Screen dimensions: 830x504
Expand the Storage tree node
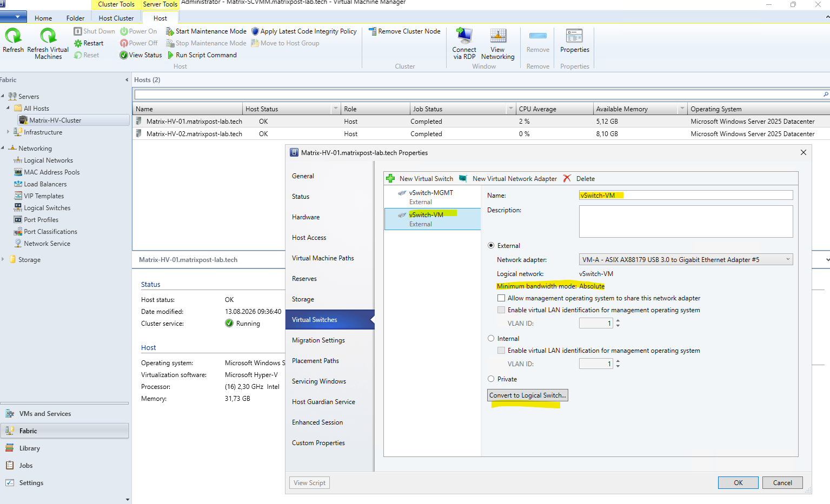coord(3,259)
